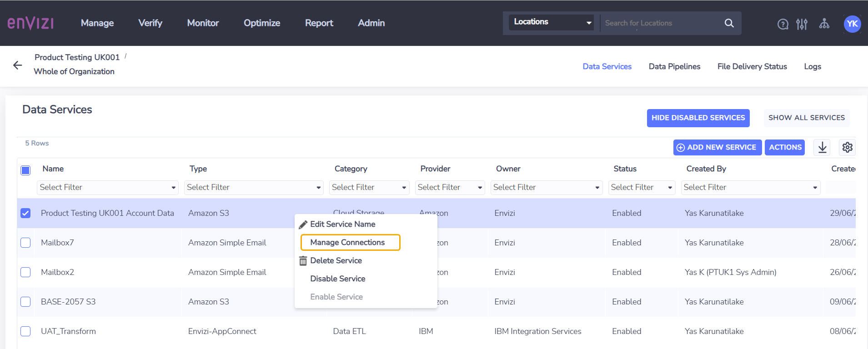Screen dimensions: 868x349
Task: Open the organization hierarchy icon
Action: (824, 24)
